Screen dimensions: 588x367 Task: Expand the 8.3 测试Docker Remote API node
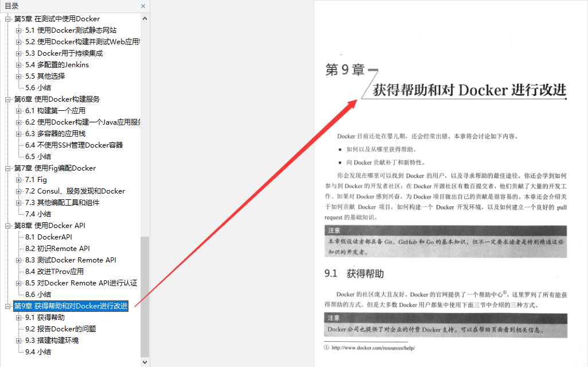point(19,260)
